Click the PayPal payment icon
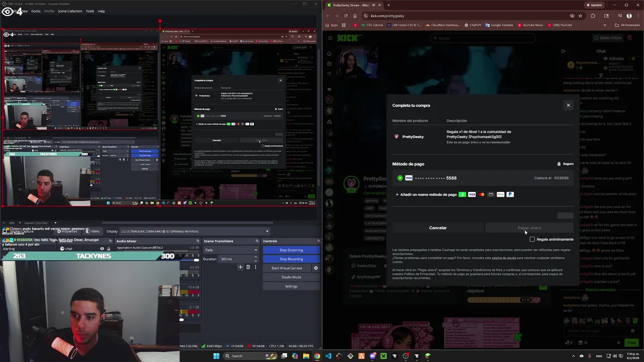This screenshot has width=644, height=362. click(x=510, y=195)
